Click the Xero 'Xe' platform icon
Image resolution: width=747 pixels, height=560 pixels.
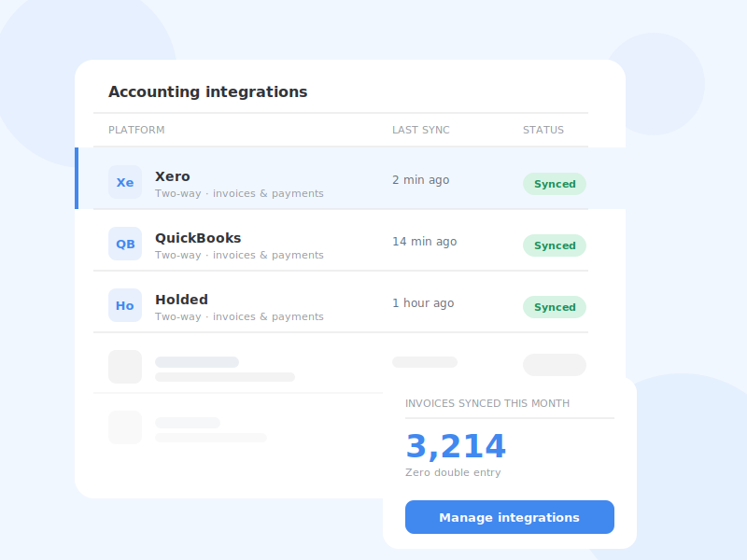125,182
